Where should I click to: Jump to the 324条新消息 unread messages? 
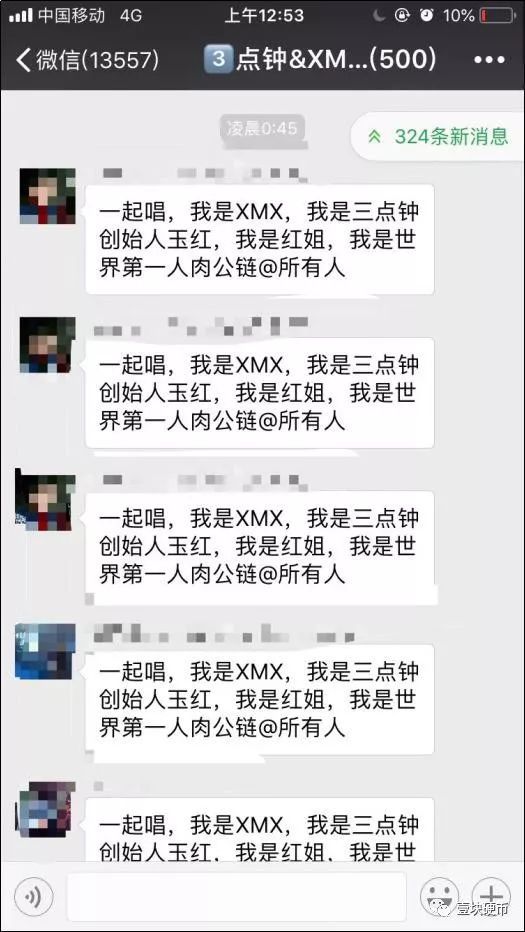coord(439,136)
